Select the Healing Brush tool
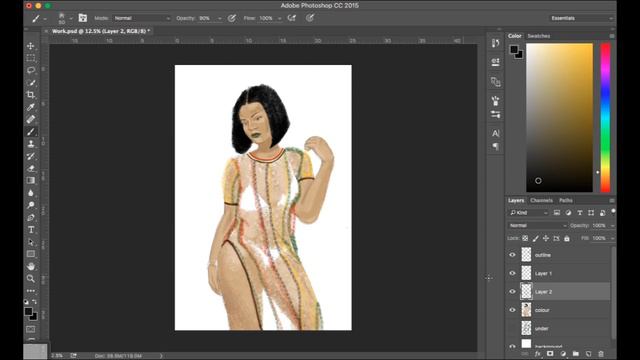640x360 pixels. (x=31, y=119)
